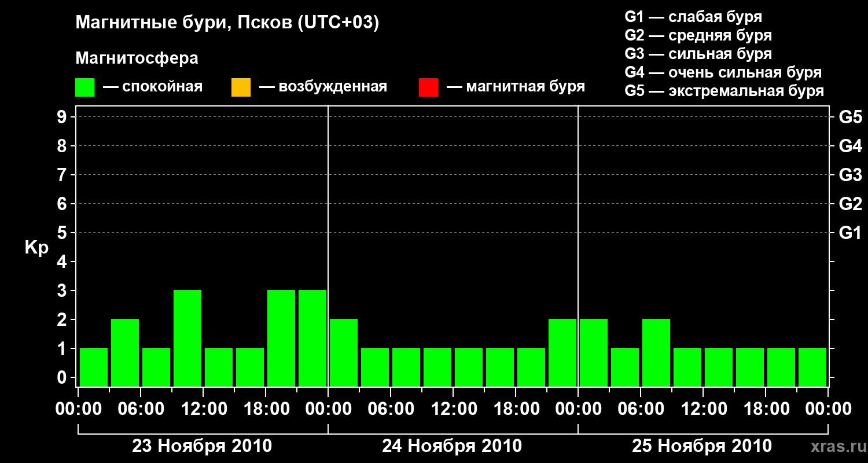
Task: Click the '06:00' time label of 25 Ноября
Action: (x=641, y=409)
